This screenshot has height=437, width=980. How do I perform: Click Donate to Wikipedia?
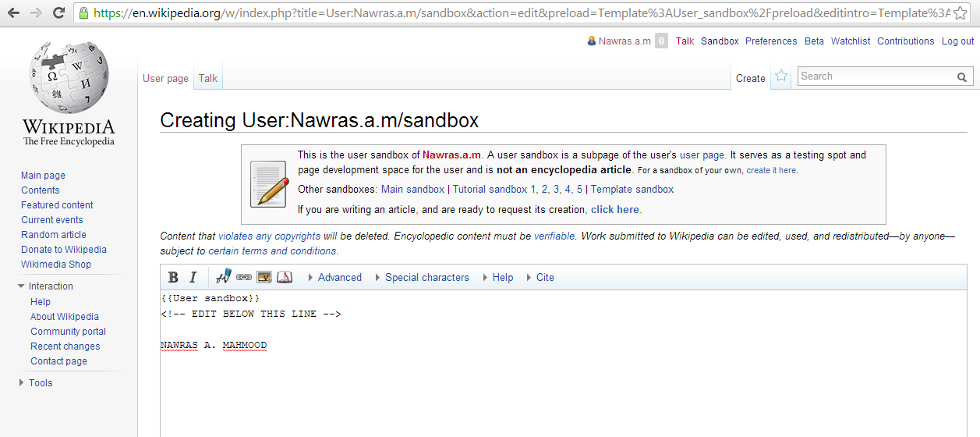point(64,250)
